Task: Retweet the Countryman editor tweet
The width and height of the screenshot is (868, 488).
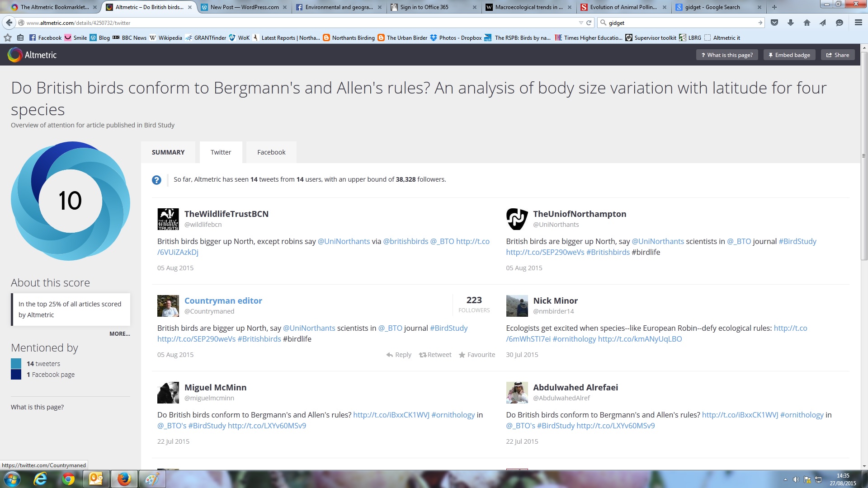Action: pyautogui.click(x=435, y=355)
